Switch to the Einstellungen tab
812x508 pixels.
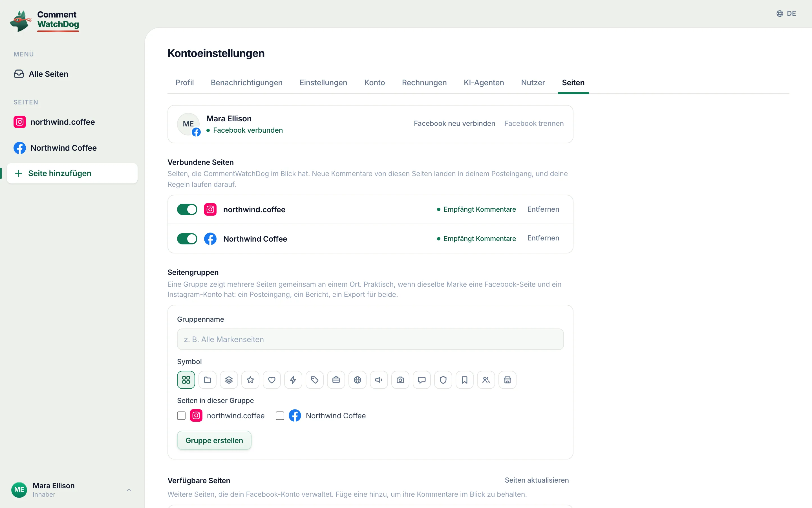click(323, 83)
